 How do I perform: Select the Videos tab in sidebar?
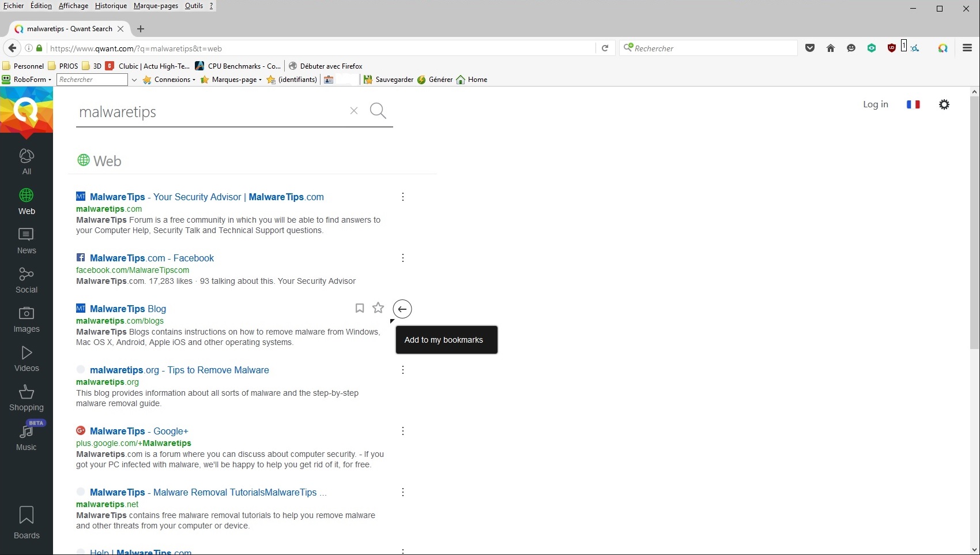[27, 359]
